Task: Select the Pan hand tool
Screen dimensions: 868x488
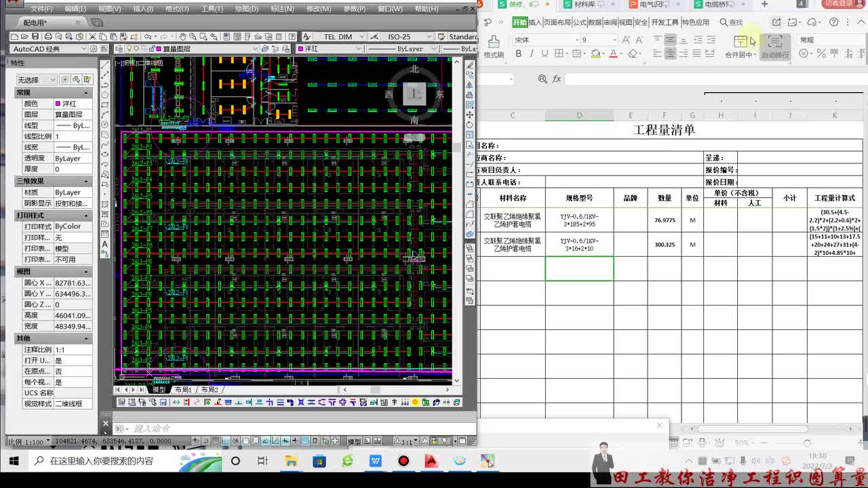Action: pos(182,37)
